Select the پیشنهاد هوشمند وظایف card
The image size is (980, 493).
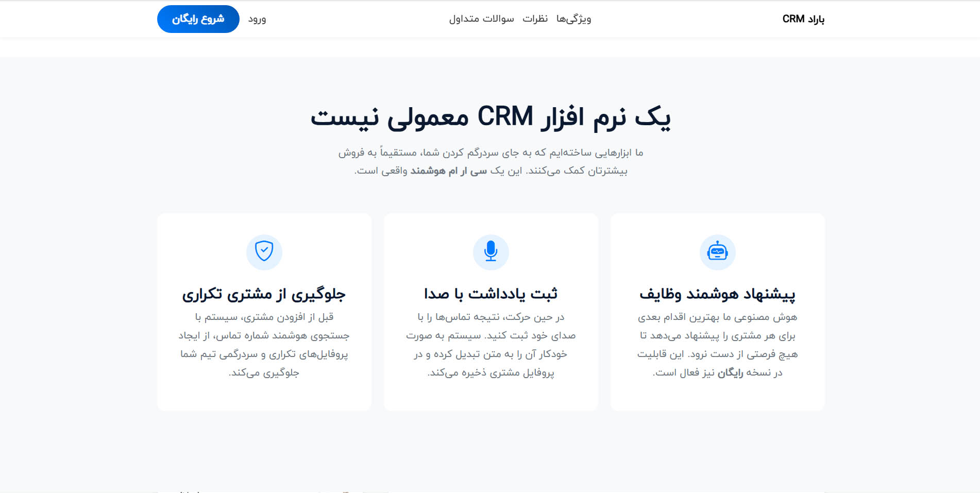(717, 310)
